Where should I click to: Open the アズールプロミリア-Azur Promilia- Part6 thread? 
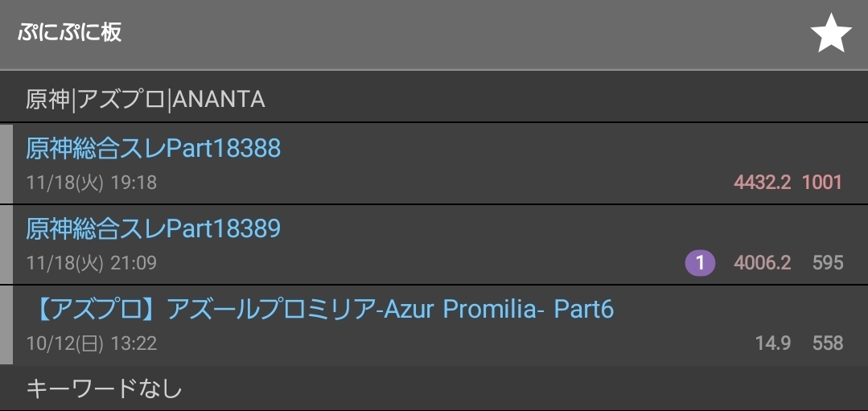[326, 310]
